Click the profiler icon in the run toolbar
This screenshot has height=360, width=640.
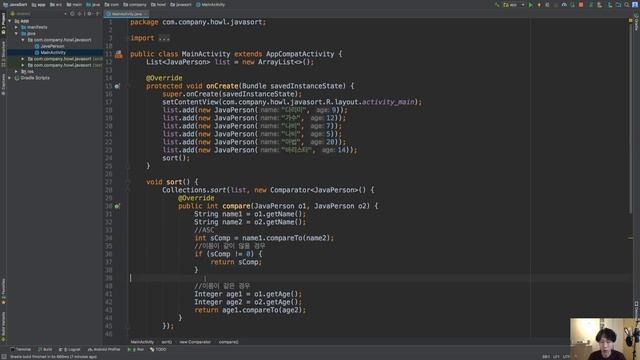564,5
